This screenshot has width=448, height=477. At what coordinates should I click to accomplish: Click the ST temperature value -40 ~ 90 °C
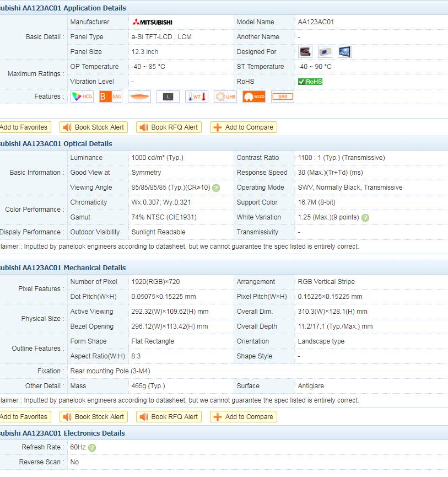pyautogui.click(x=315, y=67)
